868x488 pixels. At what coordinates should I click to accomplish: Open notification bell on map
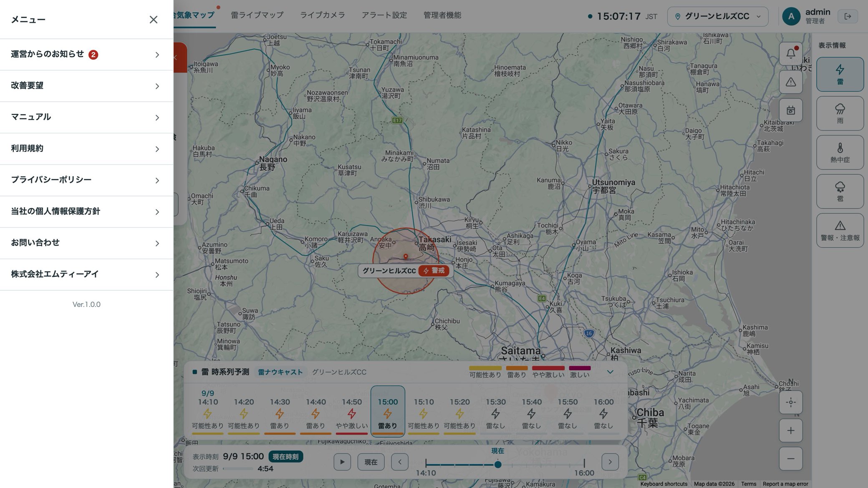[790, 53]
